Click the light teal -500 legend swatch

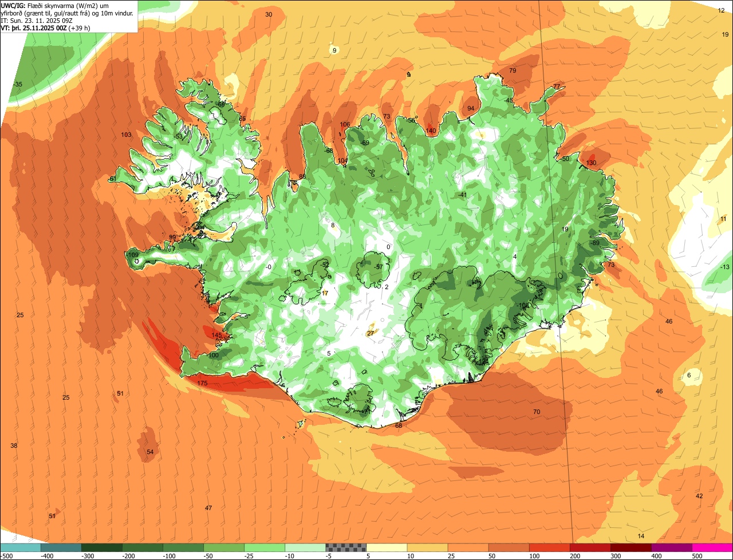point(21,547)
